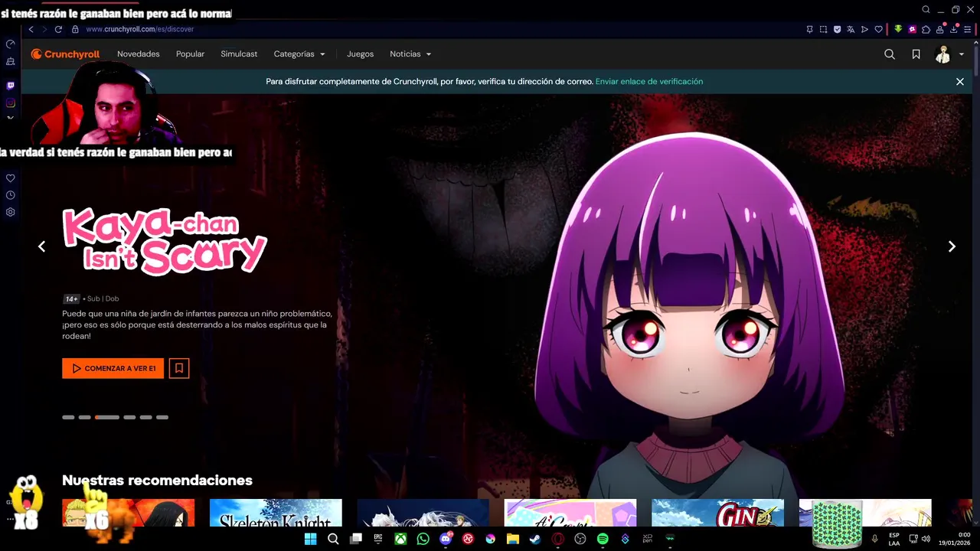Screen dimensions: 980x551
Task: Open sidebar settings gear icon
Action: [x=11, y=212]
